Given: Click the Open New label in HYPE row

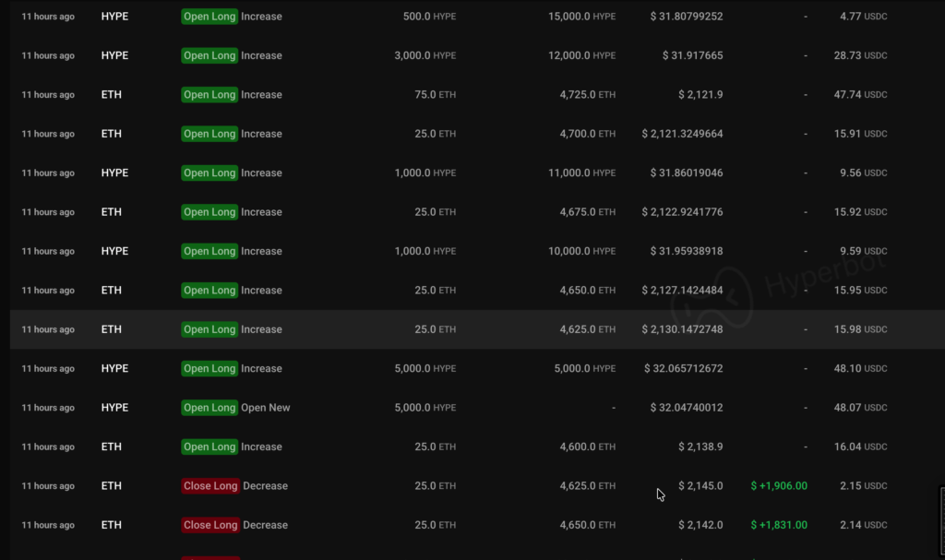Looking at the screenshot, I should (x=266, y=408).
